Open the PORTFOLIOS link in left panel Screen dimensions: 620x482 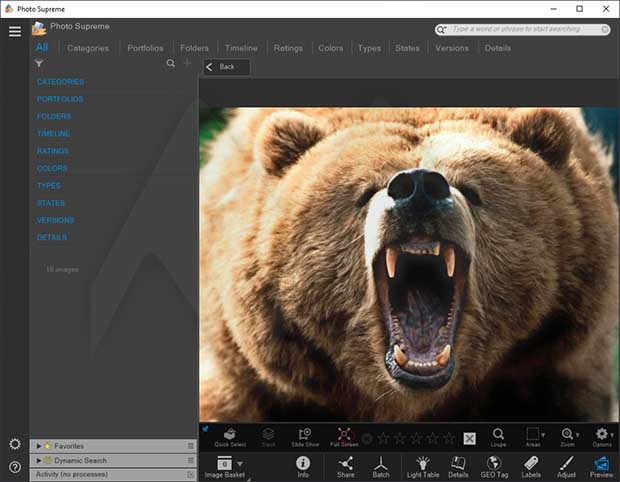tap(60, 99)
